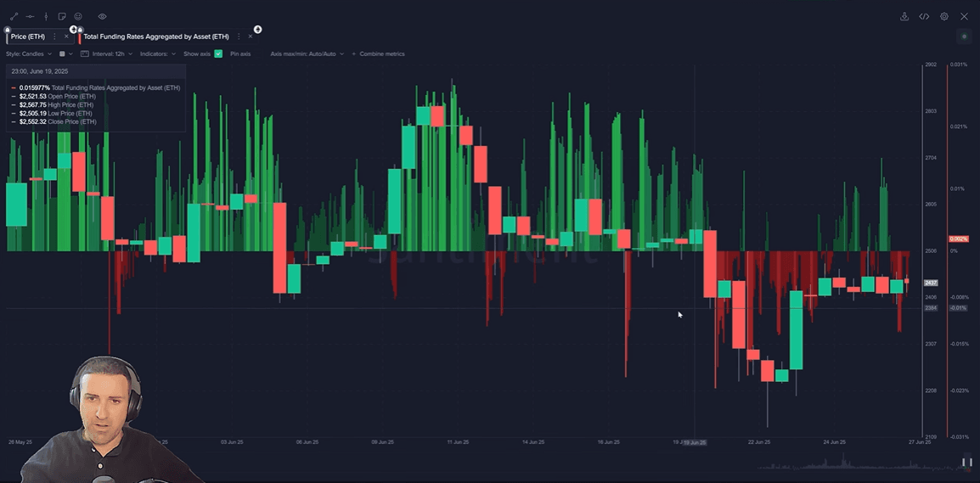Image resolution: width=980 pixels, height=483 pixels.
Task: Select Total Funding Rates Aggregated tab
Action: pos(156,37)
